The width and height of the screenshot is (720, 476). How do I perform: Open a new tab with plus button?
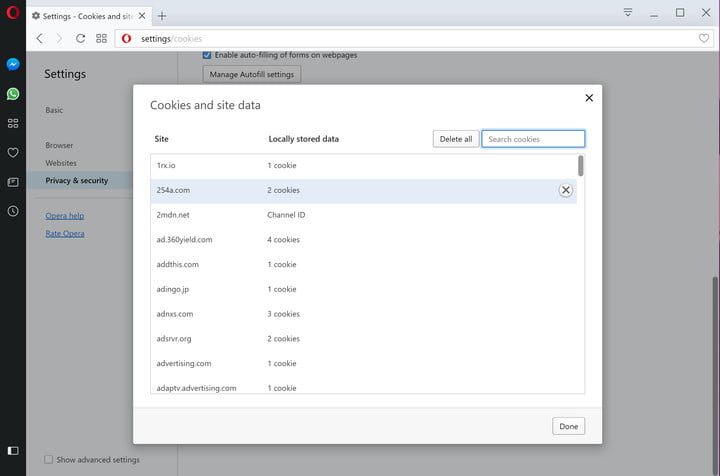coord(162,15)
